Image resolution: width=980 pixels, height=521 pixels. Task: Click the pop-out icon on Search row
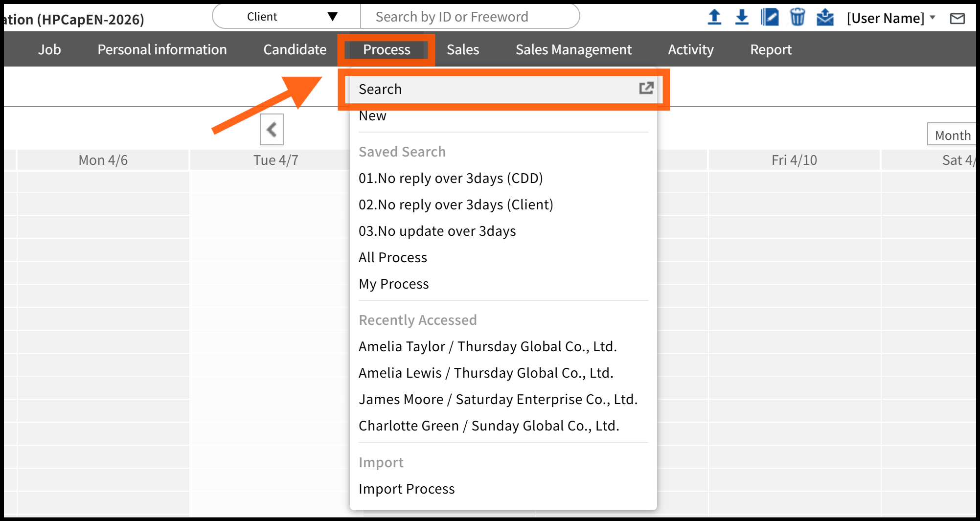click(646, 89)
